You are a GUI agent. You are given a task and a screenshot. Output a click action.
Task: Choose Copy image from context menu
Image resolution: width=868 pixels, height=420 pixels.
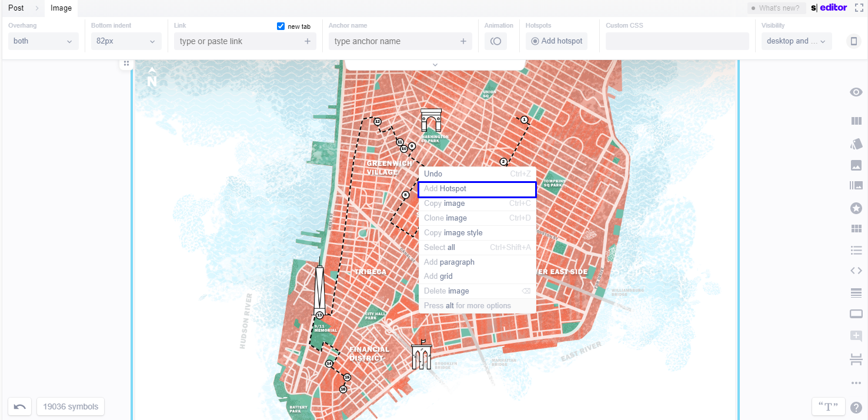(478, 204)
